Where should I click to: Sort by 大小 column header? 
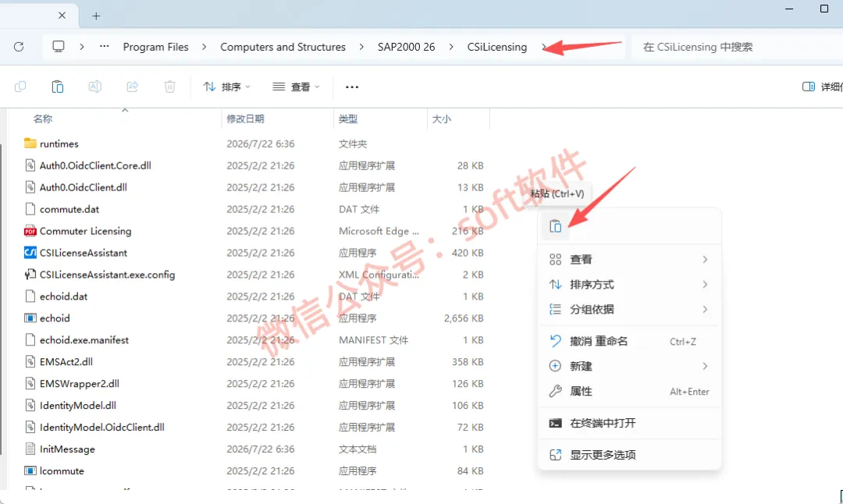(441, 119)
